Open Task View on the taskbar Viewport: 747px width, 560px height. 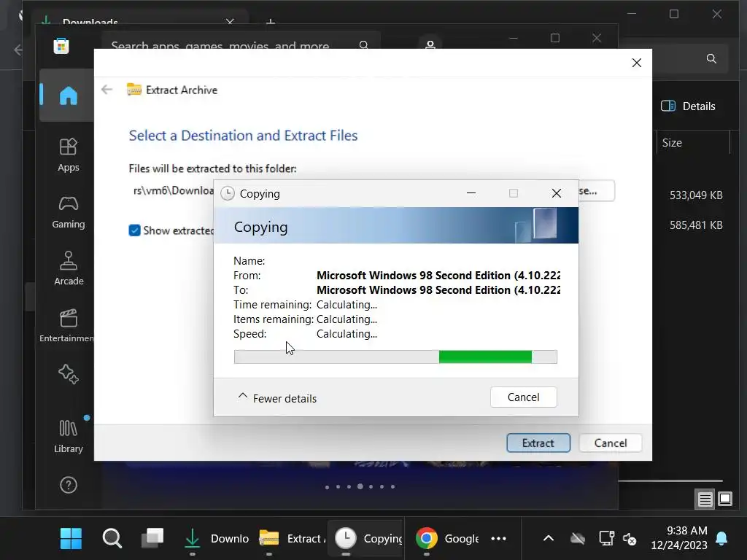click(x=152, y=538)
